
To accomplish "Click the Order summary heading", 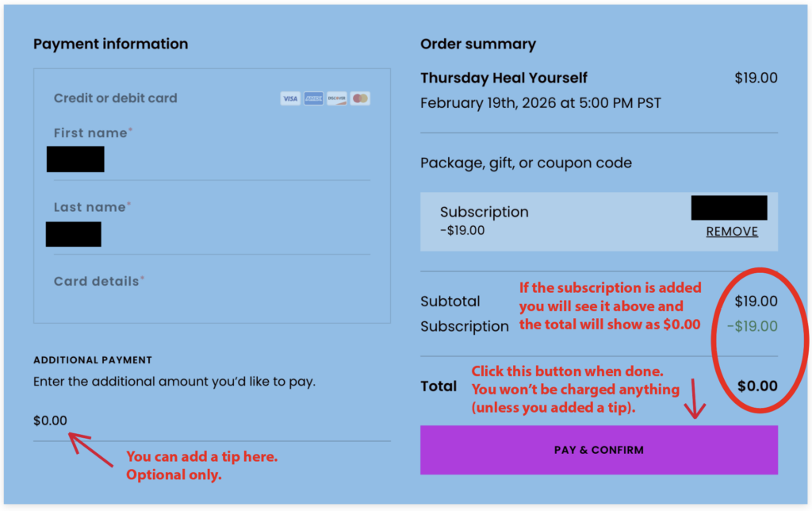I will click(478, 44).
